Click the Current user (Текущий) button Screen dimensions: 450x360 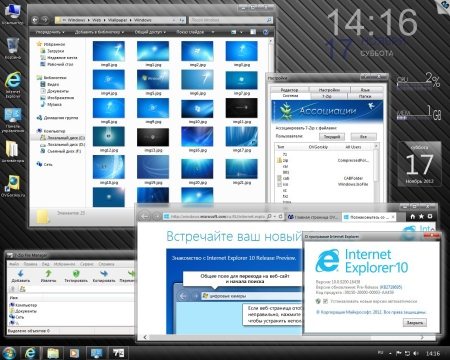click(332, 137)
